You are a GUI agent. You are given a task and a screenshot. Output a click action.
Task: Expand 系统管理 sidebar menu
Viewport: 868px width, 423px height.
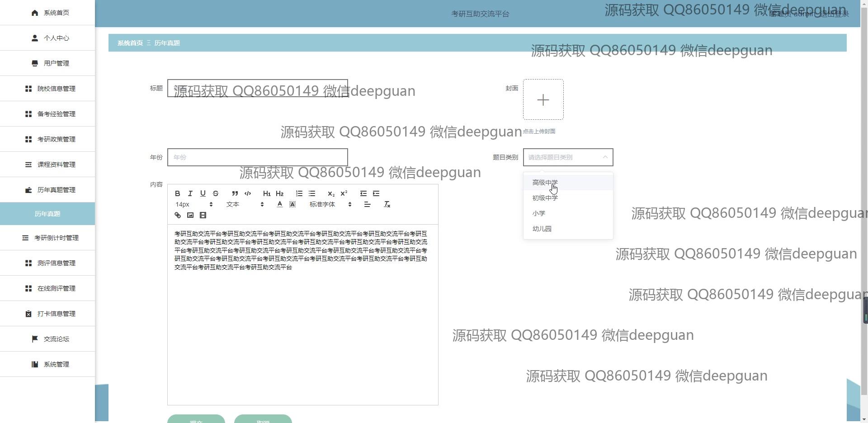pos(47,364)
